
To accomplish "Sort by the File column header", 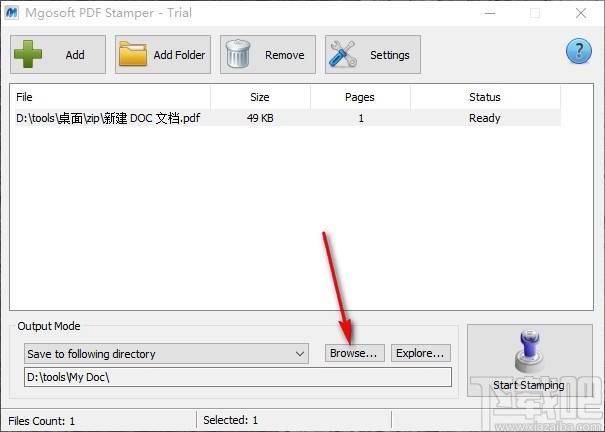I will [110, 97].
